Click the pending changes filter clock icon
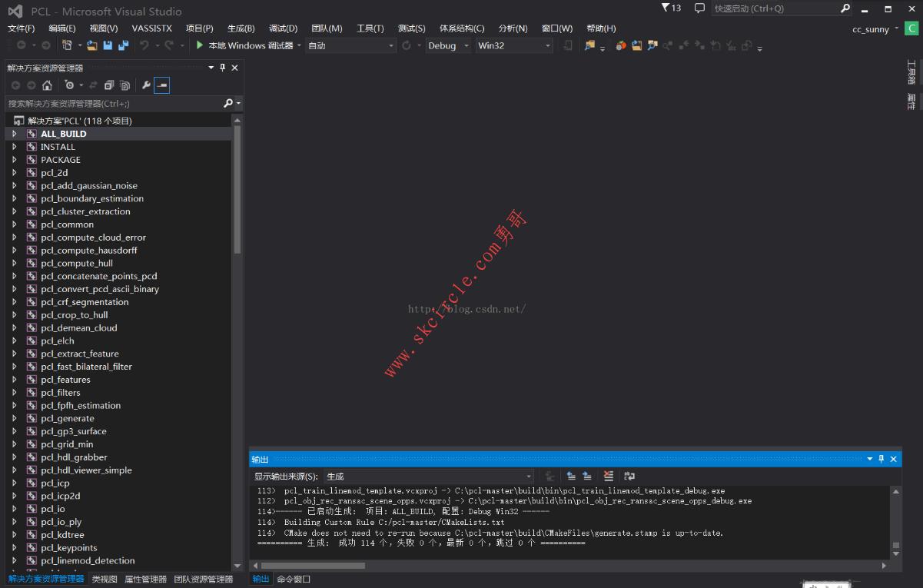The height and width of the screenshot is (588, 923). (x=69, y=85)
